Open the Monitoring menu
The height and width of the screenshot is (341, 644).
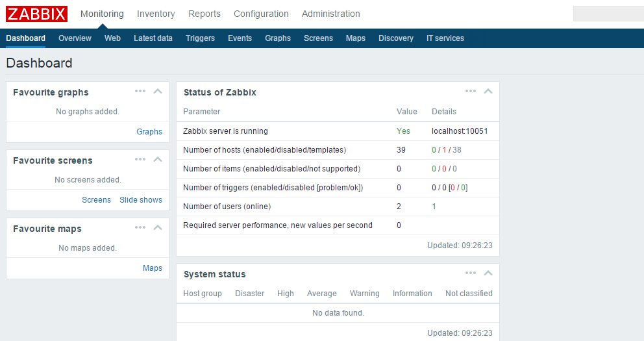point(102,14)
